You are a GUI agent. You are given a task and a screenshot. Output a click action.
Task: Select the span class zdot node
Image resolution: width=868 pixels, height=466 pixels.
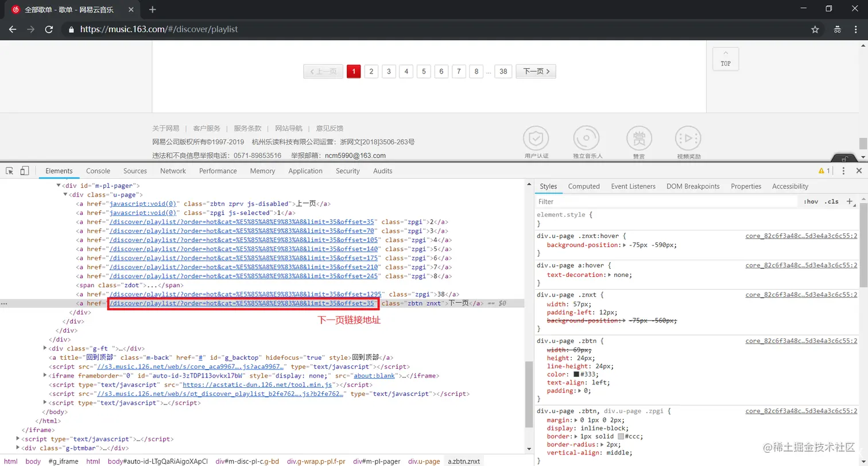click(130, 284)
